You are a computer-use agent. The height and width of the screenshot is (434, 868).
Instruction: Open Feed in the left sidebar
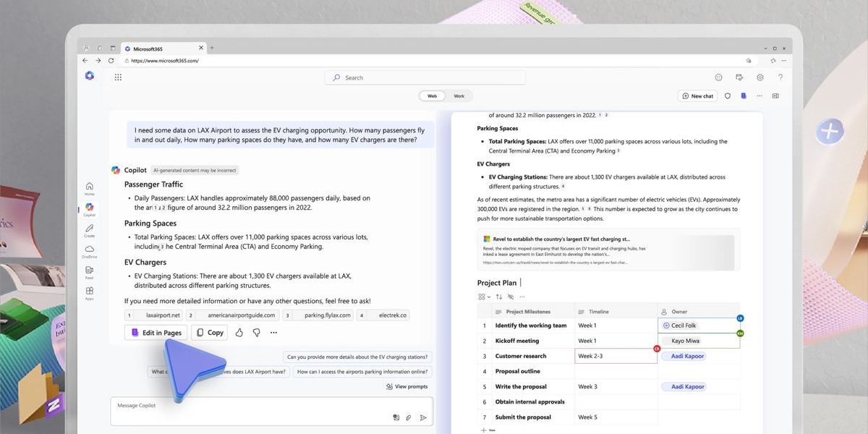[x=89, y=272]
